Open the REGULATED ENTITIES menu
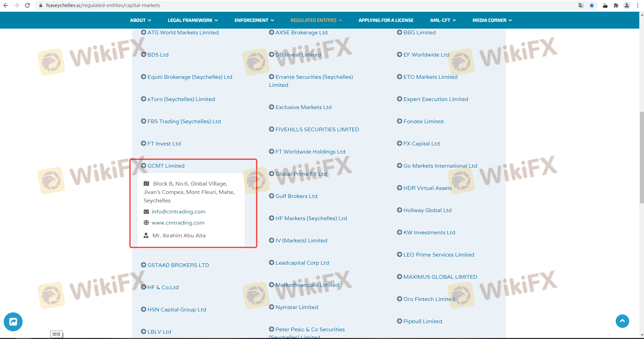 (x=316, y=20)
